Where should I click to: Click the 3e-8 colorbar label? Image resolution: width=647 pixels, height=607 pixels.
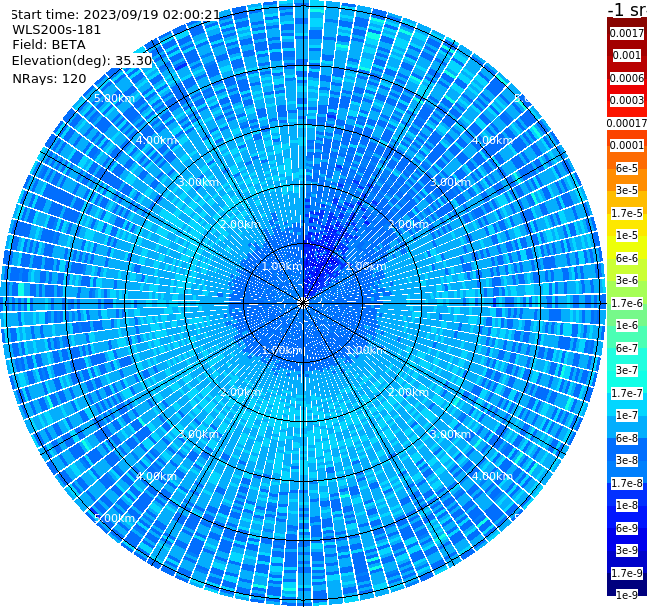(627, 460)
